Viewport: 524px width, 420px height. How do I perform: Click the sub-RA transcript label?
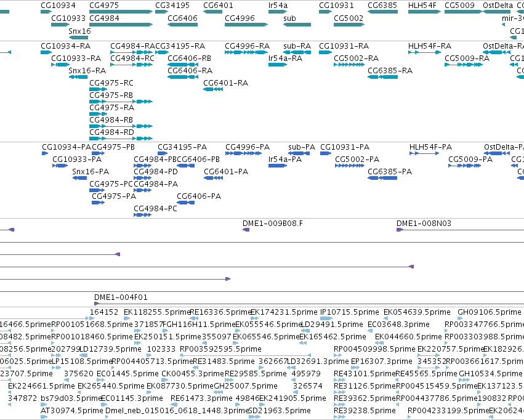297,46
